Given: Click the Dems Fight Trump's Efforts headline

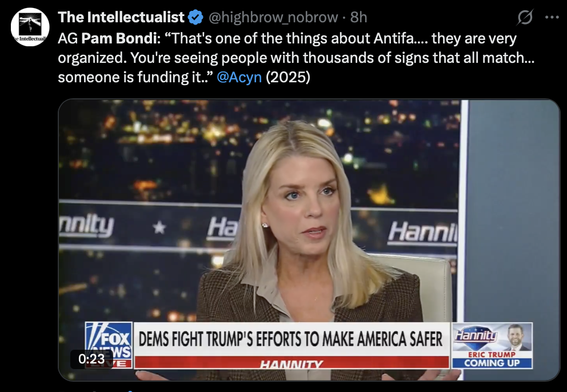Looking at the screenshot, I should coord(291,339).
